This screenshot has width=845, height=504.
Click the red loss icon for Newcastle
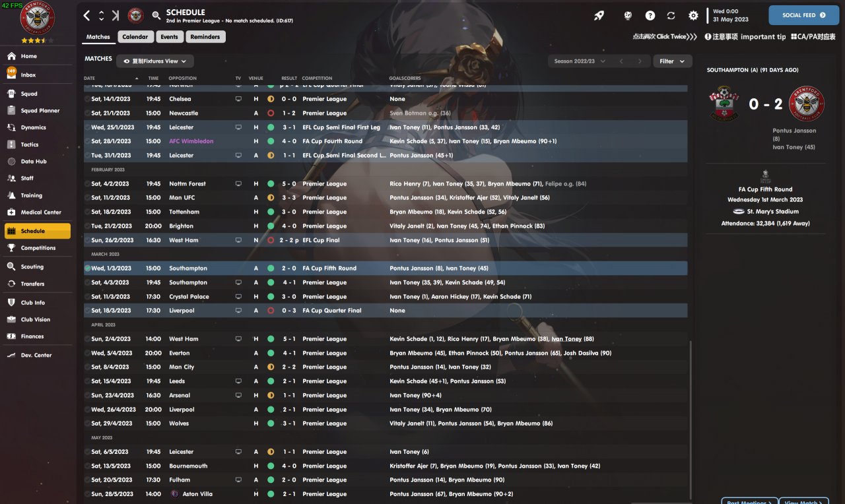coord(271,113)
